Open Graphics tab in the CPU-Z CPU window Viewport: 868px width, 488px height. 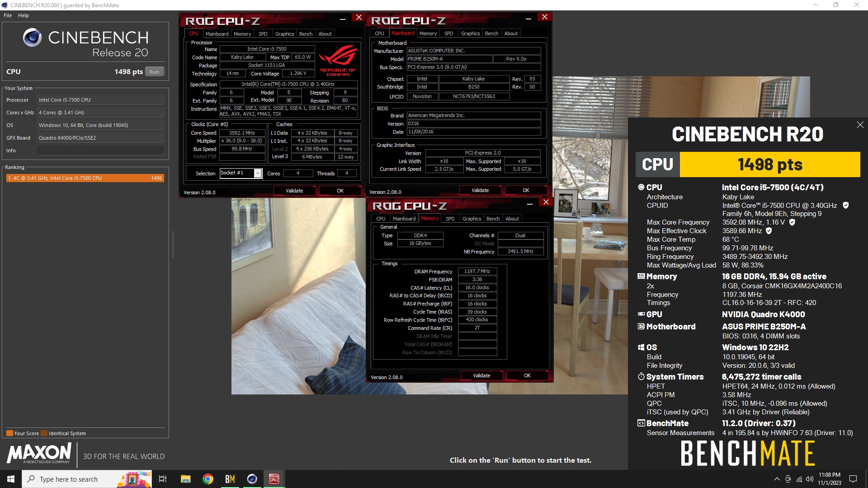coord(285,34)
